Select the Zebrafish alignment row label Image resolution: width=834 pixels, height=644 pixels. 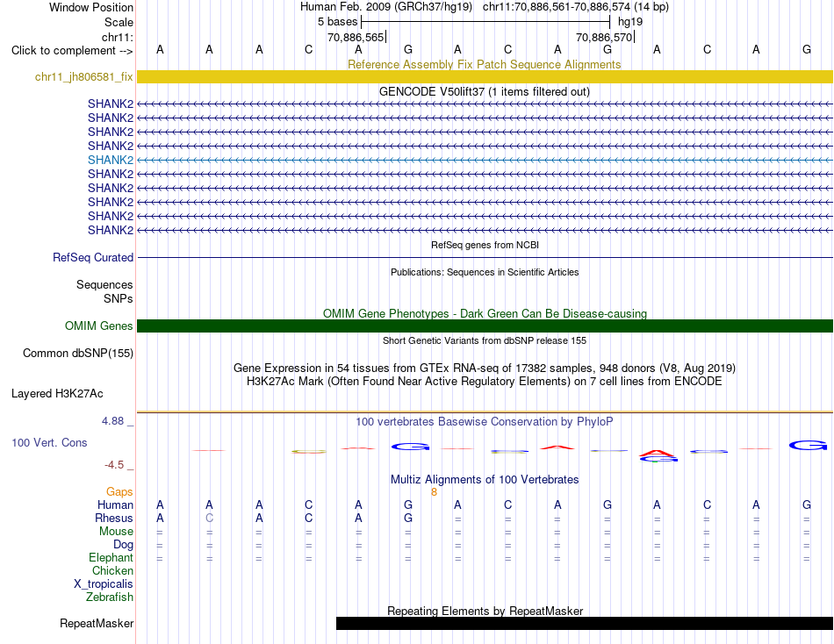pos(109,597)
